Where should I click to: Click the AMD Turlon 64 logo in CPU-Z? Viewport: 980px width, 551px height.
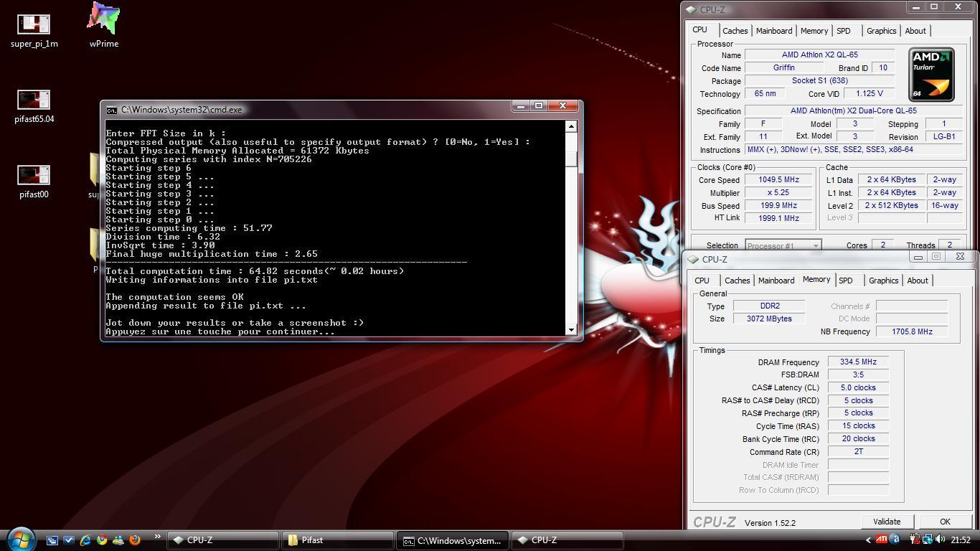pyautogui.click(x=931, y=75)
